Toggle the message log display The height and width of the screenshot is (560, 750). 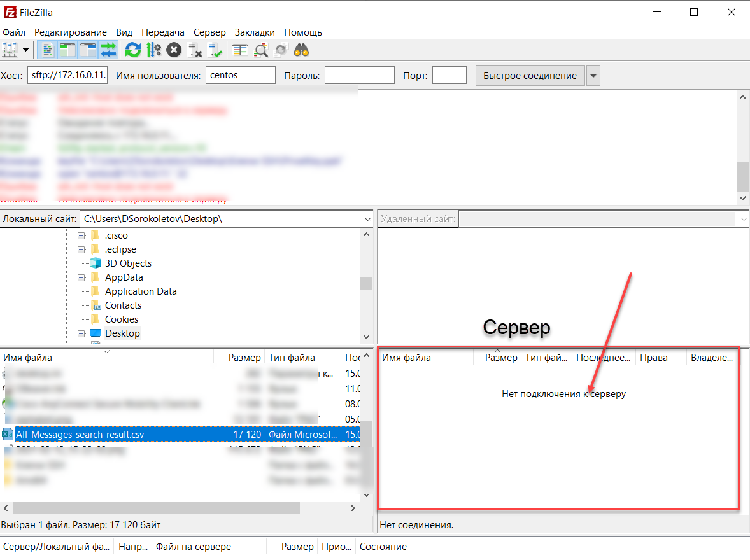click(x=48, y=50)
